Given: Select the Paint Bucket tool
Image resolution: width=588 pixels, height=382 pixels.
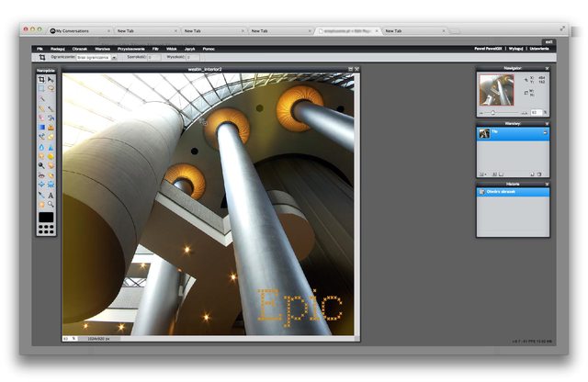Looking at the screenshot, I should (x=51, y=118).
